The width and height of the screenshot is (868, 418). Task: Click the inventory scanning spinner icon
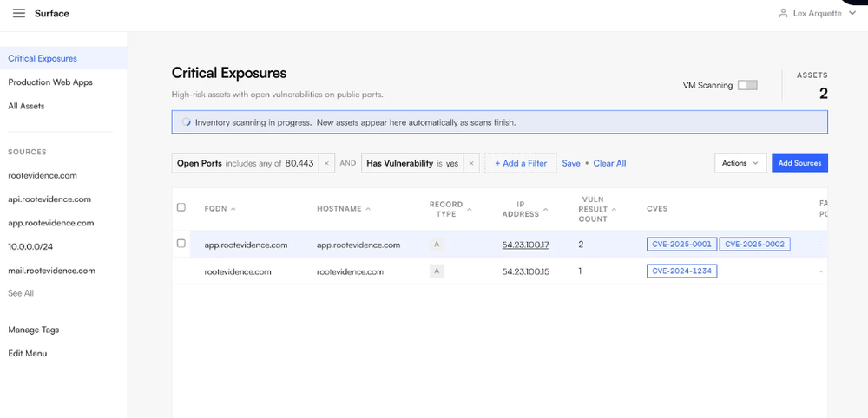186,122
